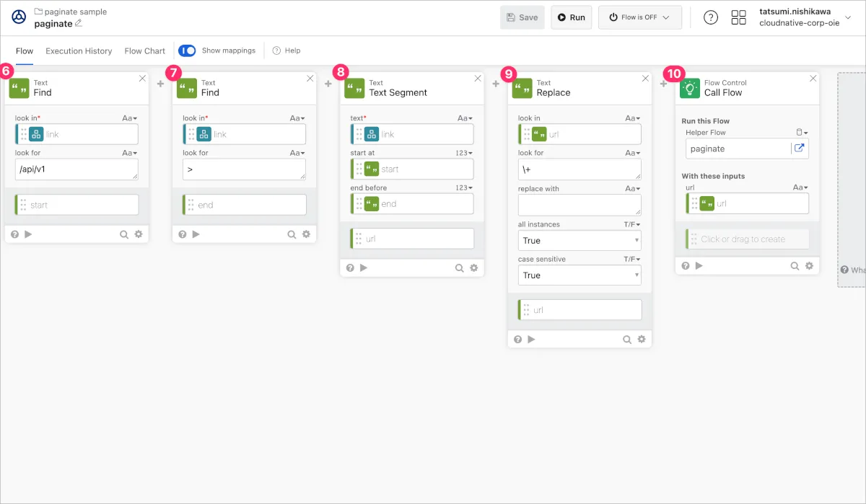Select the end output of second Find
Screen dimensions: 866x504
pyautogui.click(x=244, y=205)
